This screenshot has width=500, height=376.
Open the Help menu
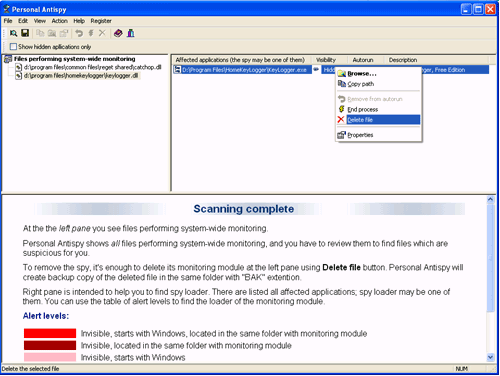coord(79,21)
